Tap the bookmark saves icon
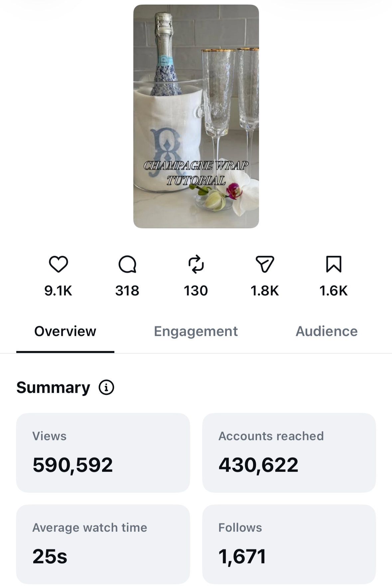 click(x=334, y=264)
